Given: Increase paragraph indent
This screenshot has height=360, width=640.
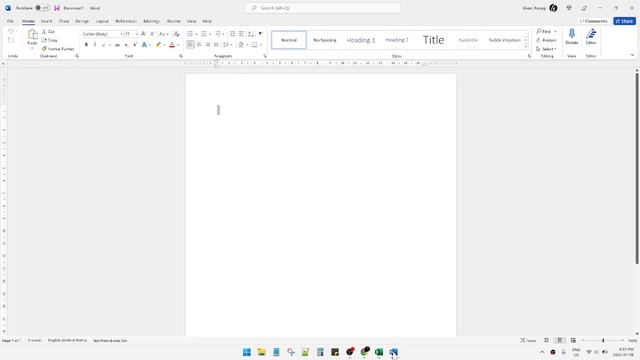Looking at the screenshot, I should point(241,34).
